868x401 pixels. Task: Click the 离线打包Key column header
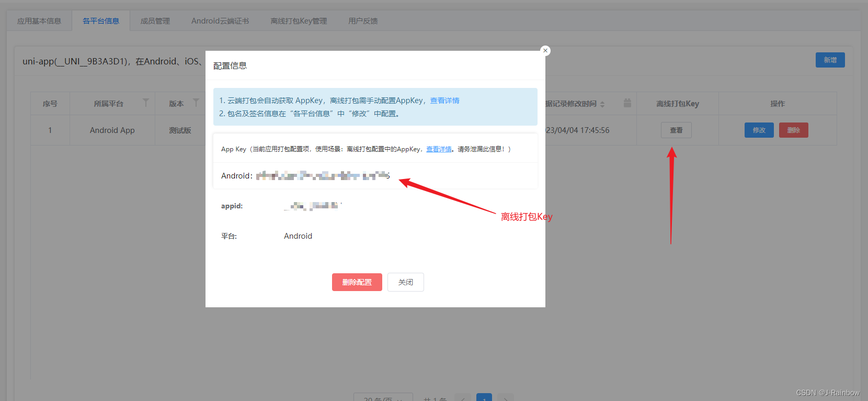tap(678, 104)
